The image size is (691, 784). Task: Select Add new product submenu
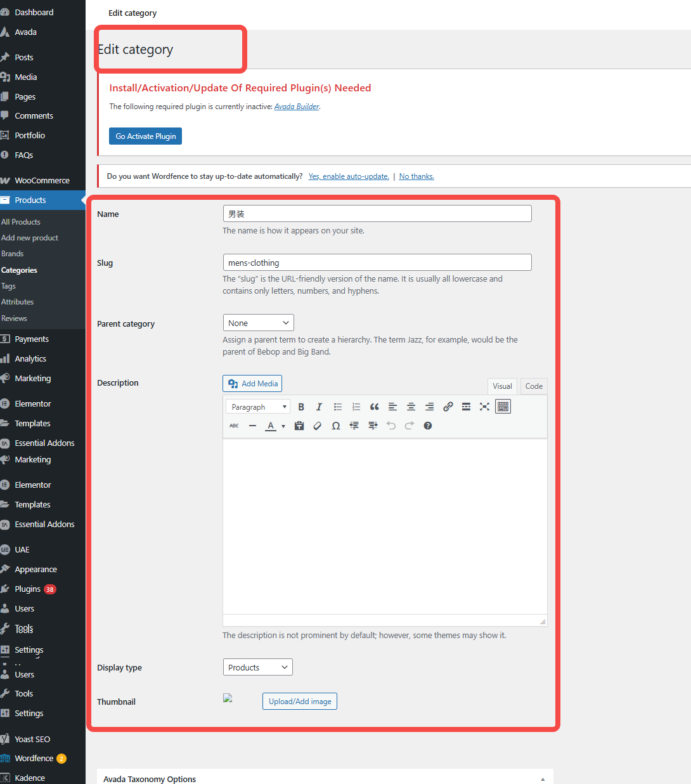tap(30, 238)
